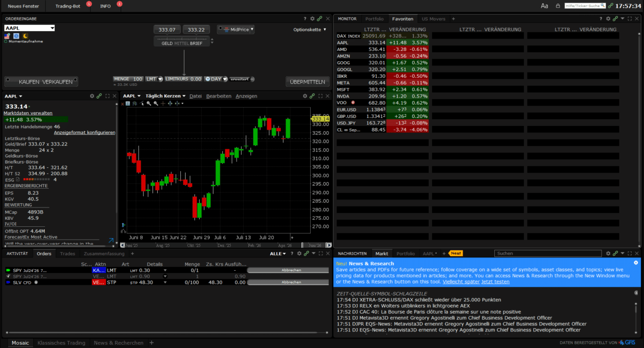The width and height of the screenshot is (644, 348).
Task: Open settings gear in the chart panel
Action: tap(305, 96)
